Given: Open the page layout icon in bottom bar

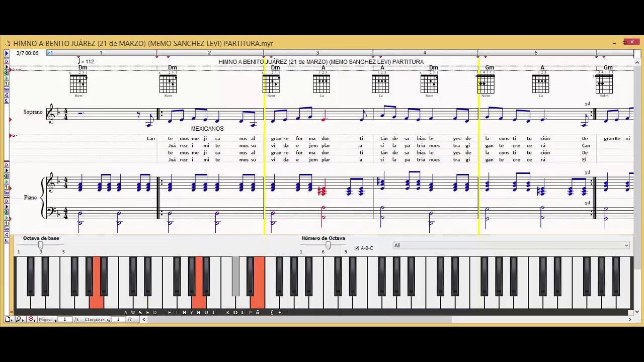Looking at the screenshot, I should (x=9, y=319).
